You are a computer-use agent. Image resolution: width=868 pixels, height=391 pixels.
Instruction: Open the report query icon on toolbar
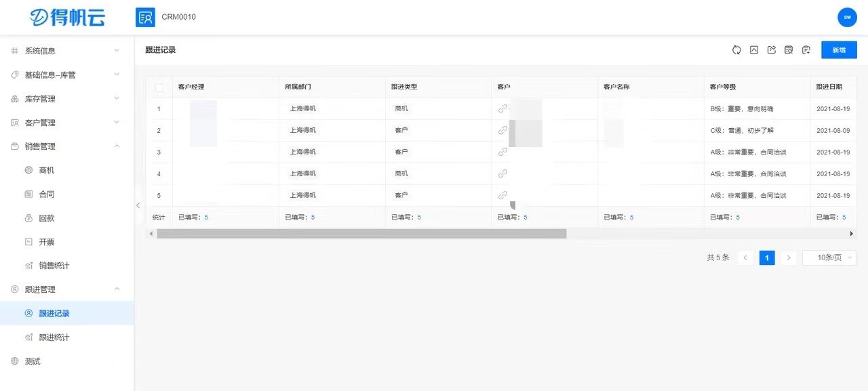click(x=789, y=49)
